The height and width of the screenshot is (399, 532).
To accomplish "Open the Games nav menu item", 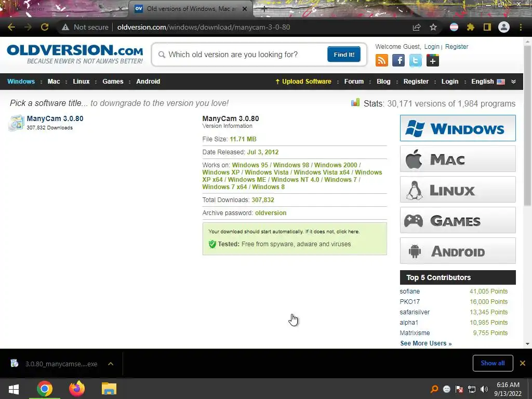I will click(x=113, y=82).
